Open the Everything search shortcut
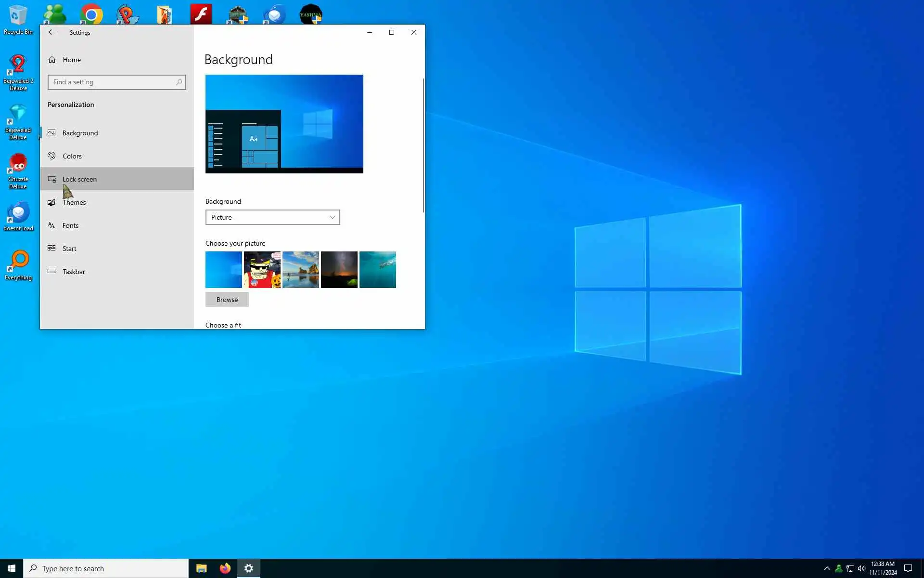 coord(18,265)
